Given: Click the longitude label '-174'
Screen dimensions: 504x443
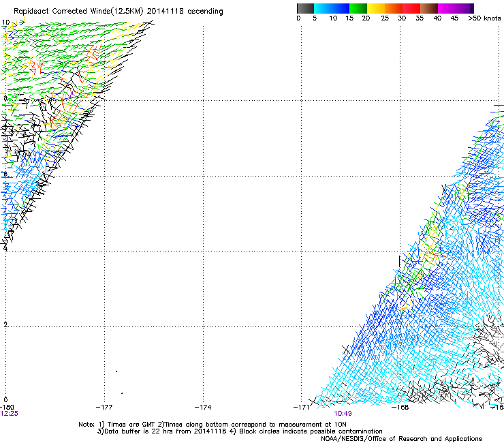Looking at the screenshot, I should [x=203, y=408].
